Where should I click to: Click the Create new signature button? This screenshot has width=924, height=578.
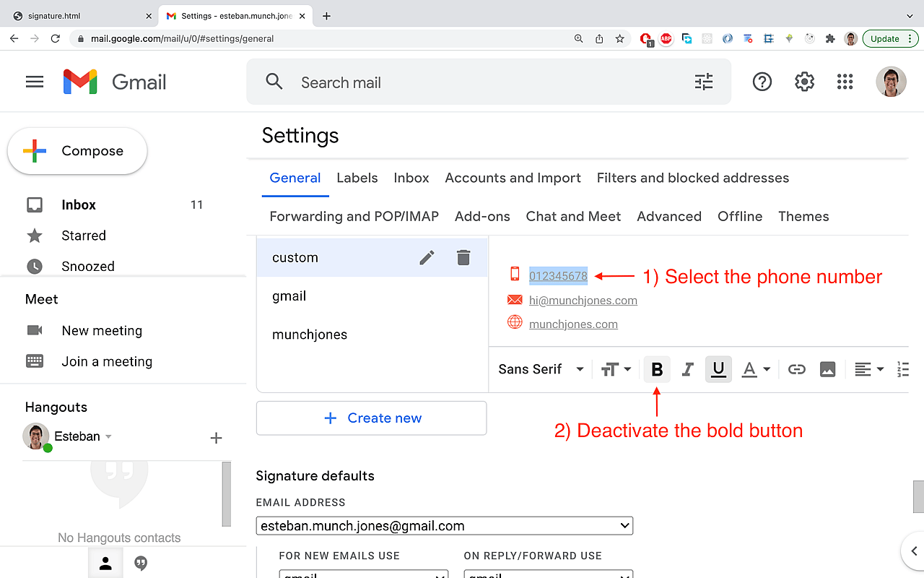371,418
